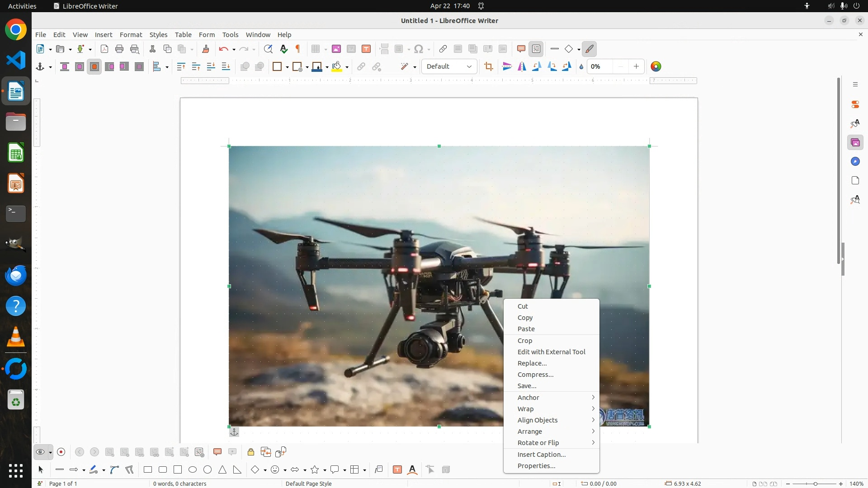Open the Gallery panel in sidebar
The height and width of the screenshot is (488, 868).
point(855,143)
